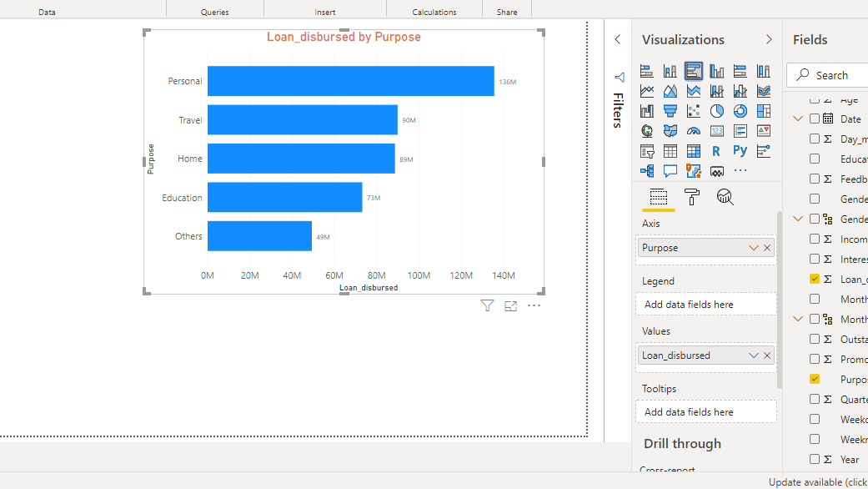The width and height of the screenshot is (868, 489).
Task: Enter focus mode for the chart
Action: pyautogui.click(x=511, y=306)
